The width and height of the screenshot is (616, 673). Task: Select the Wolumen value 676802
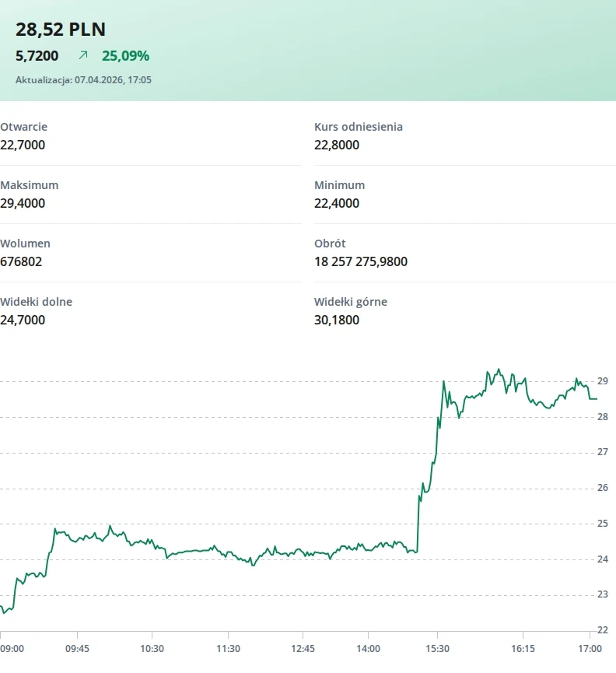click(x=21, y=261)
